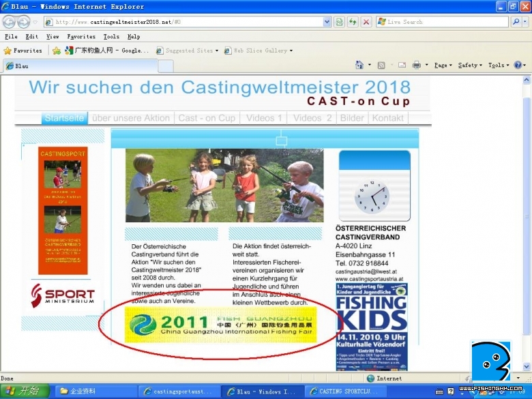Viewport: 532px width, 399px height.
Task: Click the Print icon
Action: point(417,65)
